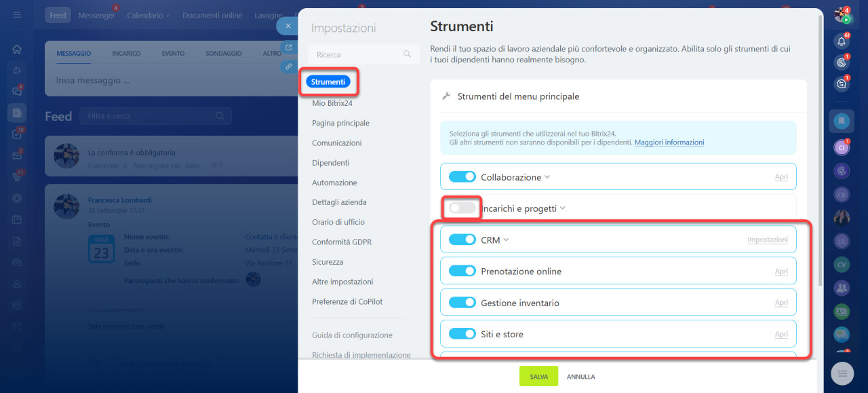The height and width of the screenshot is (393, 868).
Task: Turn off the CRM toggle
Action: (x=462, y=240)
